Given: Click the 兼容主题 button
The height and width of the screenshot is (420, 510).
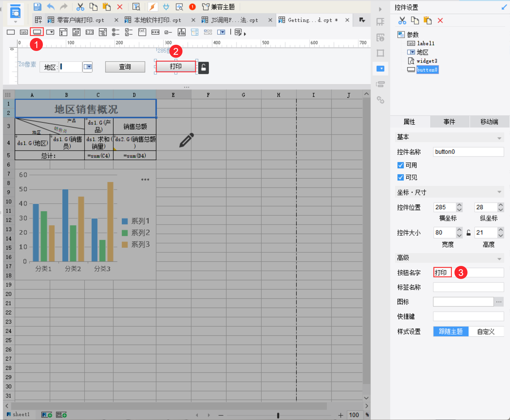Looking at the screenshot, I should (x=218, y=7).
